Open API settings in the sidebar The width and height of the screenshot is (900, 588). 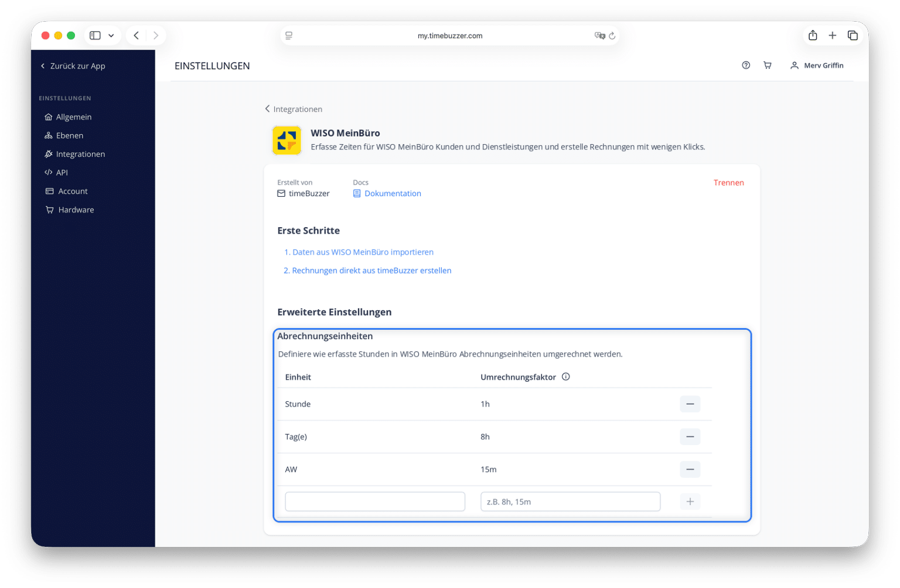(57, 173)
